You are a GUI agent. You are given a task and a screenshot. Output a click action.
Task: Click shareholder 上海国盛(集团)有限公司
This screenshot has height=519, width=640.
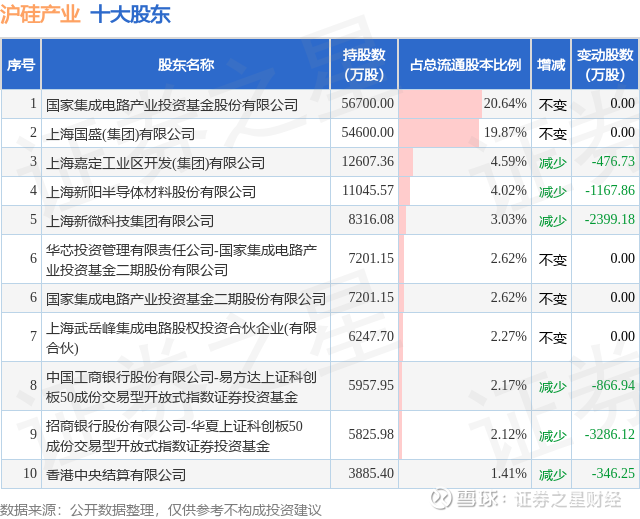(x=120, y=133)
